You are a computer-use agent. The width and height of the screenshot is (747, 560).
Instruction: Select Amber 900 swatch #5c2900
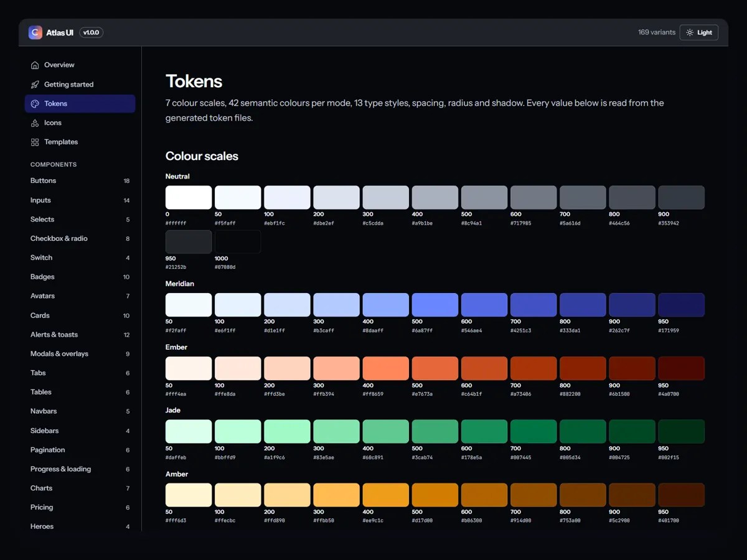point(632,495)
